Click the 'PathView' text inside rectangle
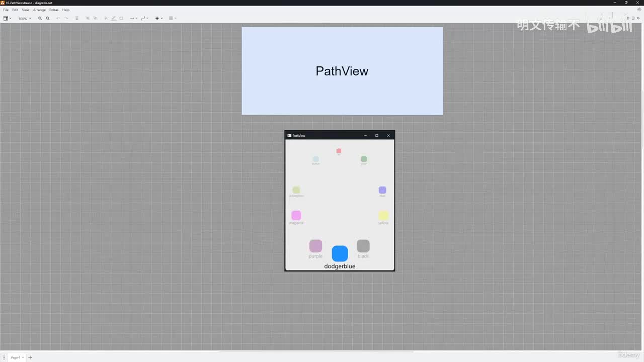The width and height of the screenshot is (644, 362). [x=342, y=71]
